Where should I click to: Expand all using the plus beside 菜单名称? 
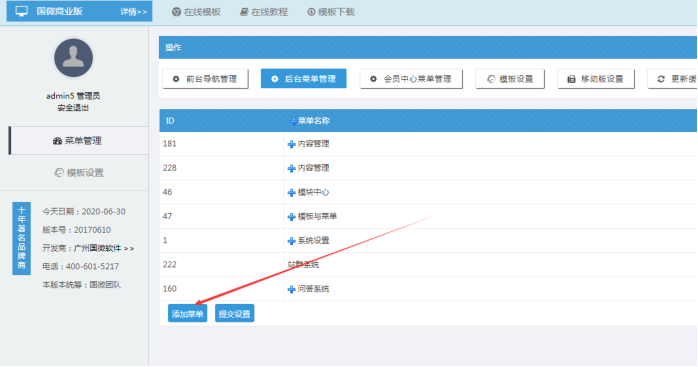pyautogui.click(x=293, y=121)
